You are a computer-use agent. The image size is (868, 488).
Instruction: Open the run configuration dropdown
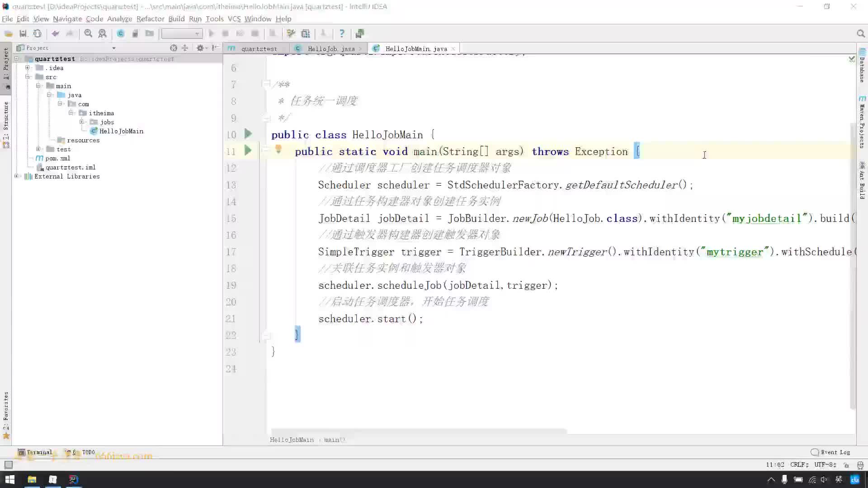[x=182, y=34]
